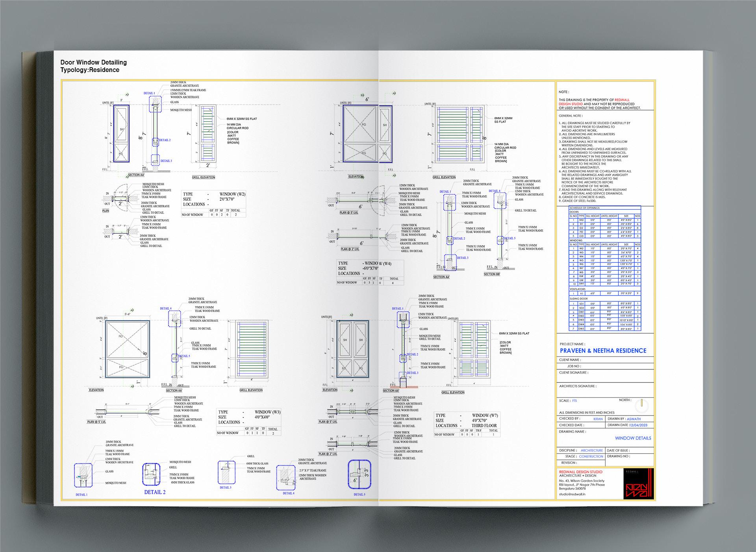
Task: Click the Door Window Detailing heading
Action: click(x=93, y=62)
